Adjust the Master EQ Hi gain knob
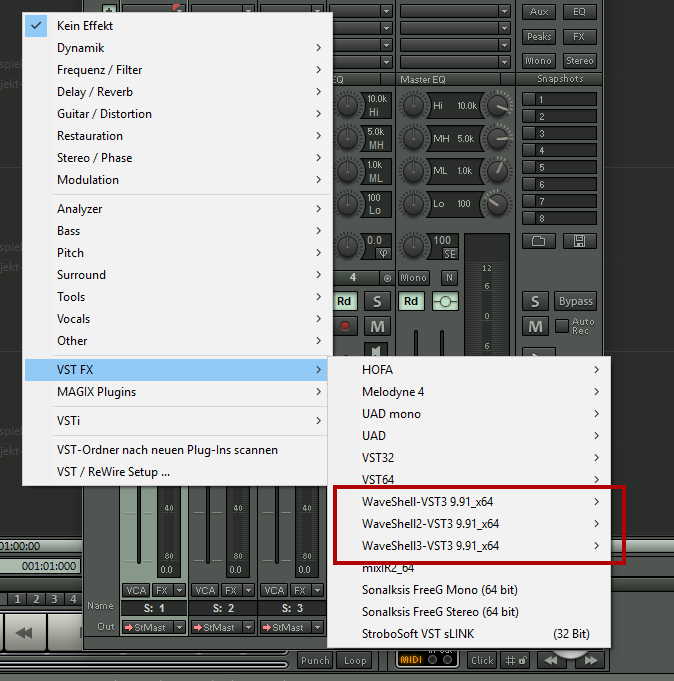The width and height of the screenshot is (674, 681). click(413, 104)
